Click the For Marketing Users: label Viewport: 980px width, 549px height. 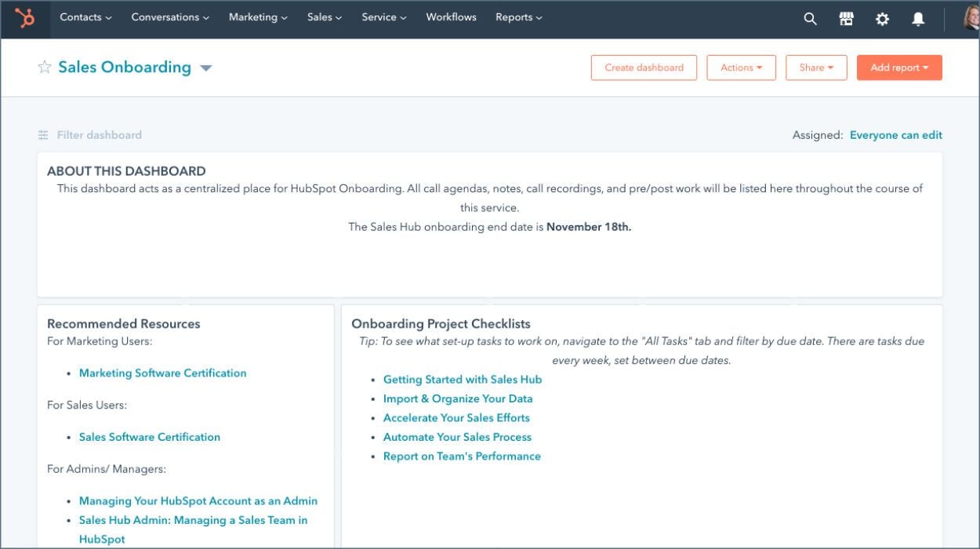coord(100,341)
